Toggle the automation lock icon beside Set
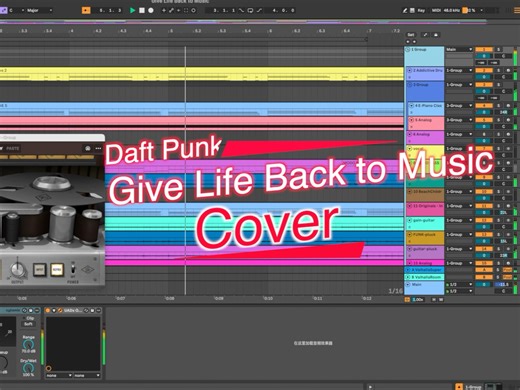 click(x=436, y=35)
